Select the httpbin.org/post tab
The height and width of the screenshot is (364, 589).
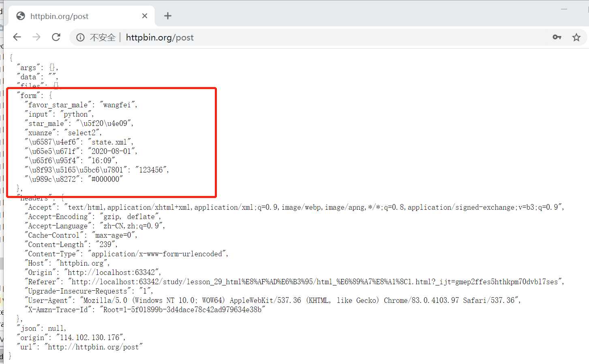point(81,16)
